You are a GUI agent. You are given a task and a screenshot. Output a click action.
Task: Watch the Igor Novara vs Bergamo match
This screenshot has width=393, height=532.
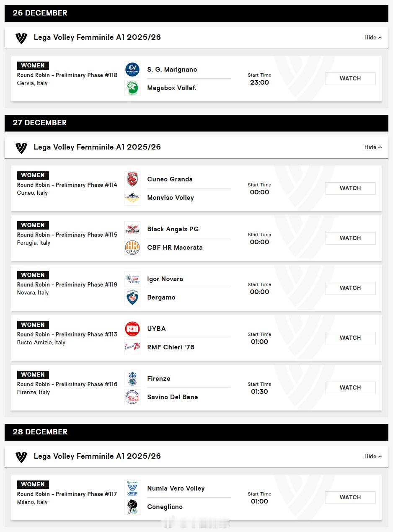click(350, 288)
